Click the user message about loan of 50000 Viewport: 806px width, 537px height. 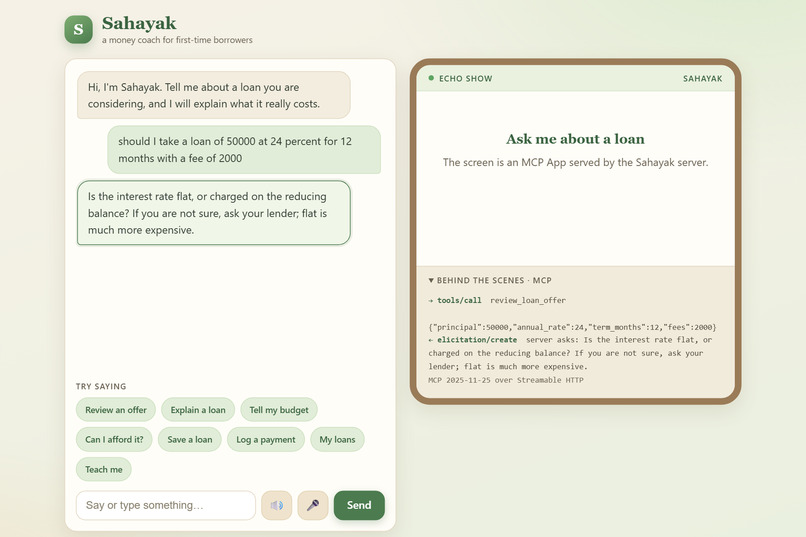244,150
